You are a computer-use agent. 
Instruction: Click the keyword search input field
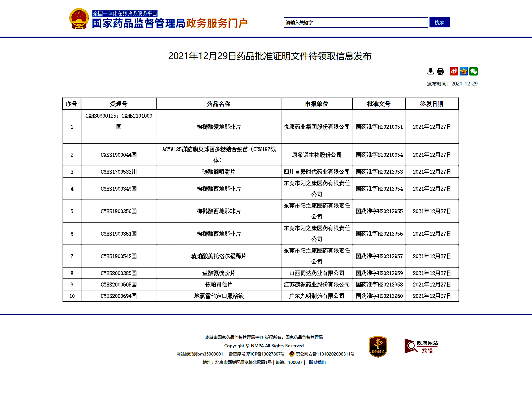pyautogui.click(x=356, y=22)
